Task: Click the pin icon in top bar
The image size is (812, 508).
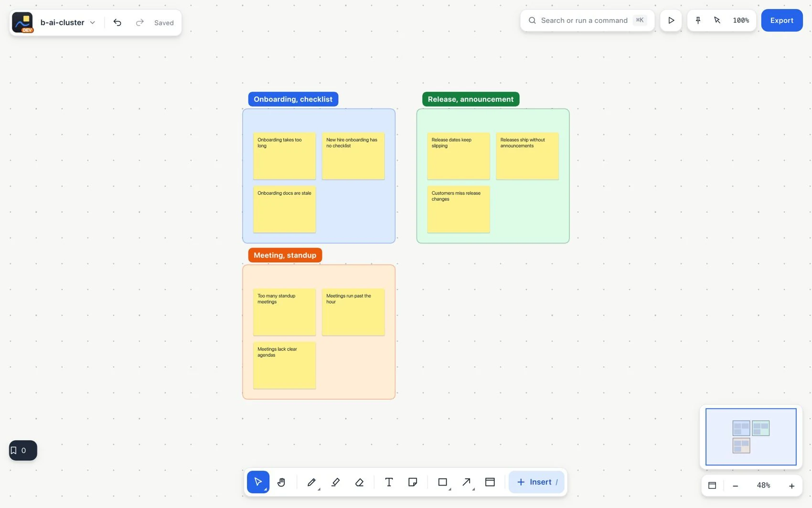Action: pos(698,20)
